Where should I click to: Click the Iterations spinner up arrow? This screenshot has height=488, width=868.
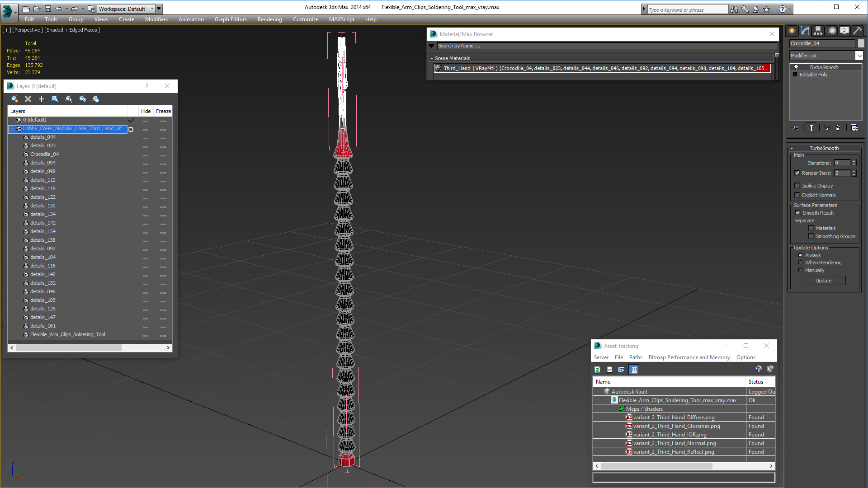click(854, 161)
